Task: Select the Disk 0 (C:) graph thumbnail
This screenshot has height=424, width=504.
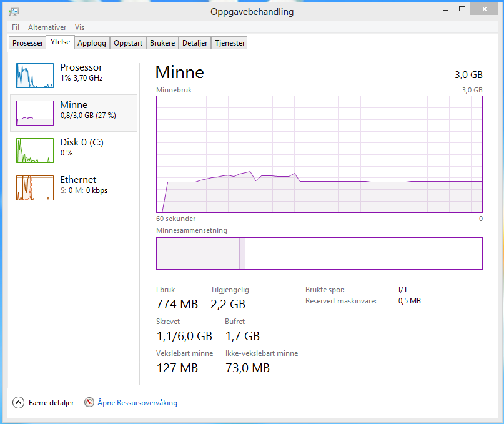Action: [35, 150]
